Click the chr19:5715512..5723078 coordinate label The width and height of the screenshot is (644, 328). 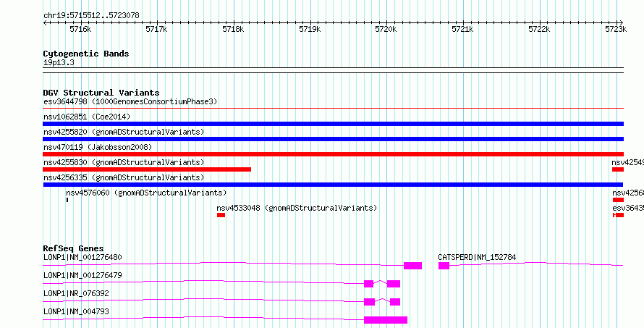[x=91, y=15]
